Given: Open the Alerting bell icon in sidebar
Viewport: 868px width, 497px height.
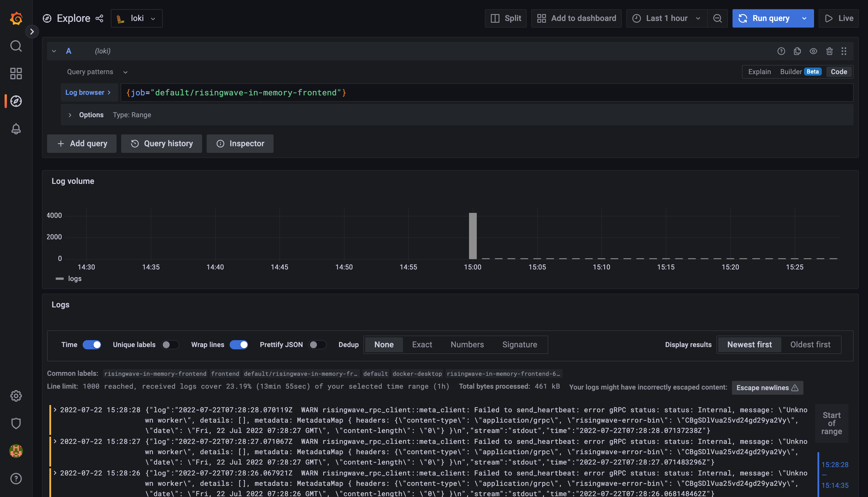Looking at the screenshot, I should tap(16, 129).
